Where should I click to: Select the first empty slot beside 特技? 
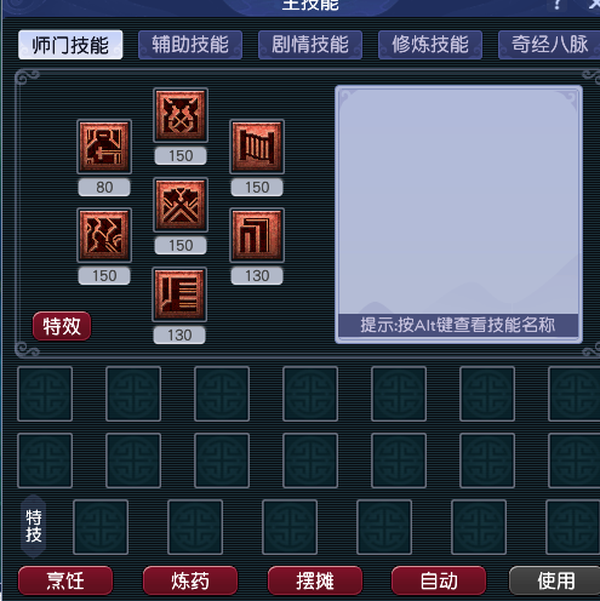click(x=100, y=527)
